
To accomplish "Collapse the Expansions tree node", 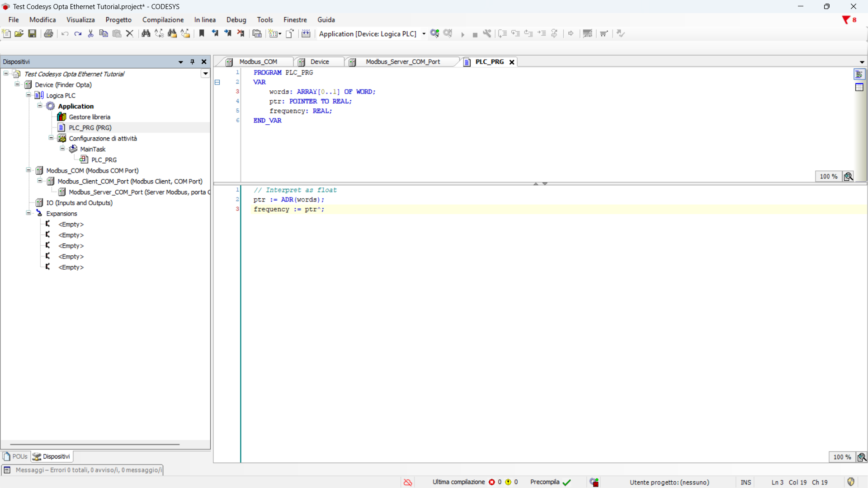I will 28,213.
